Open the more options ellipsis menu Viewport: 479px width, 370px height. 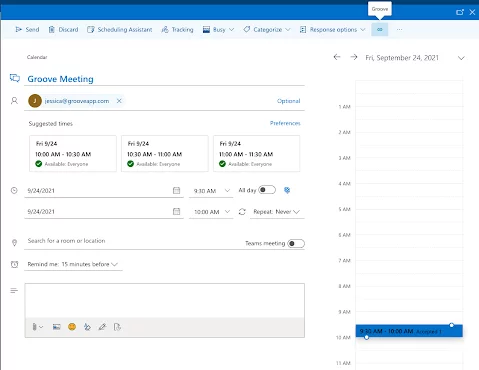[399, 30]
